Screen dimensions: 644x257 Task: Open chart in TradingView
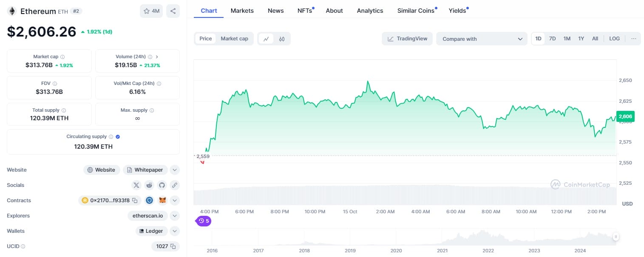coord(407,39)
